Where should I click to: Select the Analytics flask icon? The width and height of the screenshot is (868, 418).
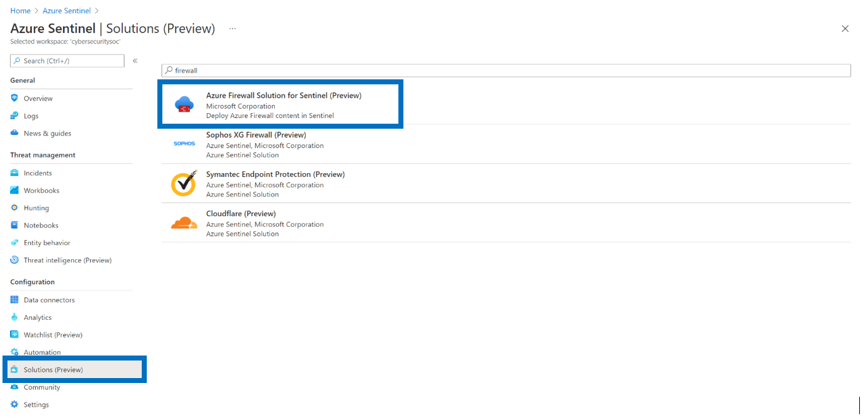click(x=14, y=317)
